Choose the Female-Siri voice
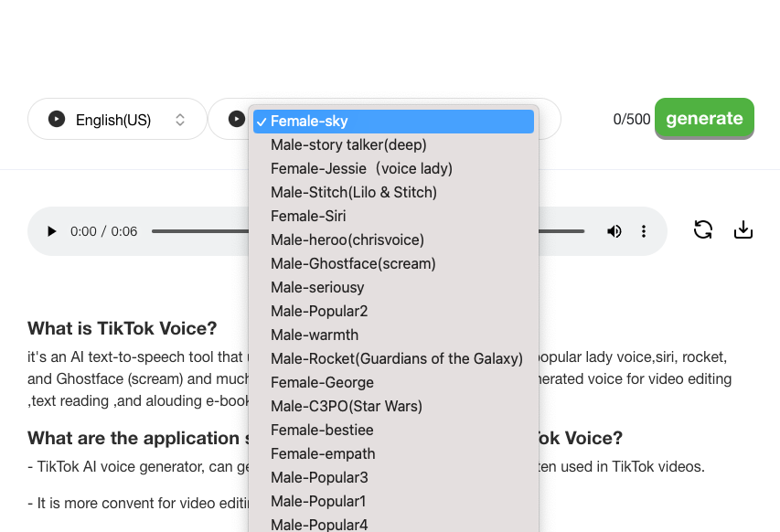This screenshot has height=532, width=780. click(308, 216)
